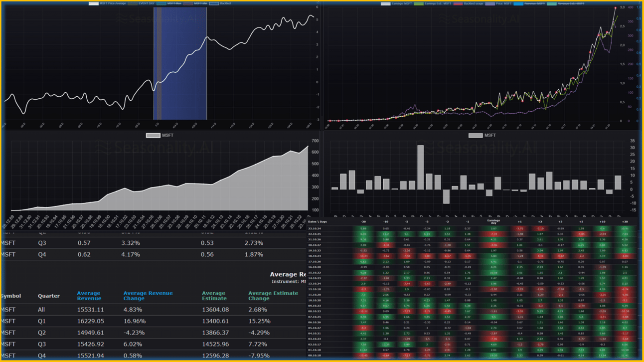This screenshot has width=644, height=362.
Task: Select the 7.72% estimate change value
Action: (257, 344)
